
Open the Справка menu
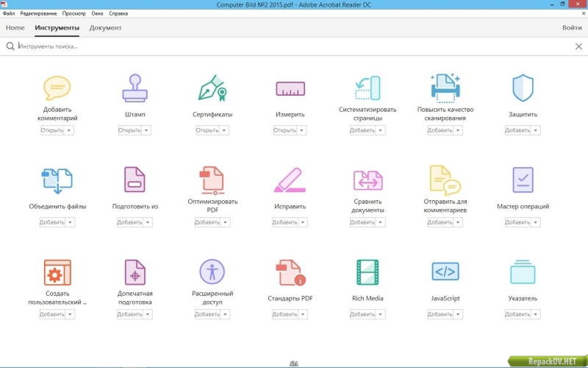[x=118, y=13]
